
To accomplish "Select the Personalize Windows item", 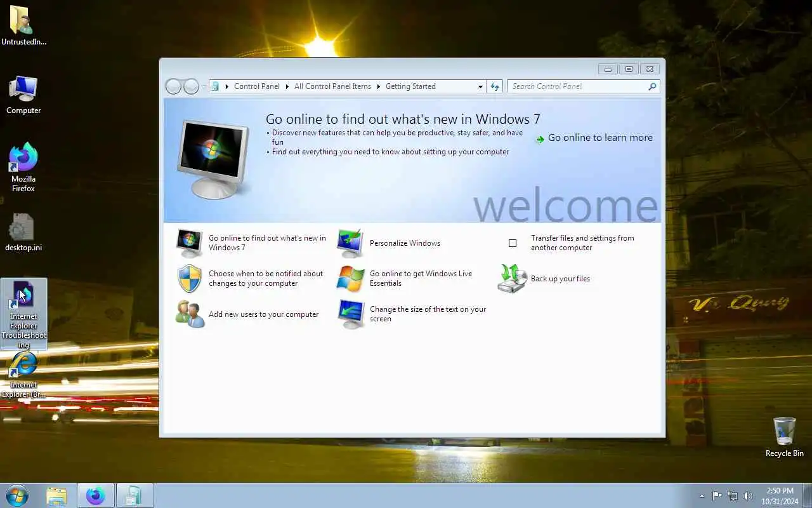I will pos(405,243).
